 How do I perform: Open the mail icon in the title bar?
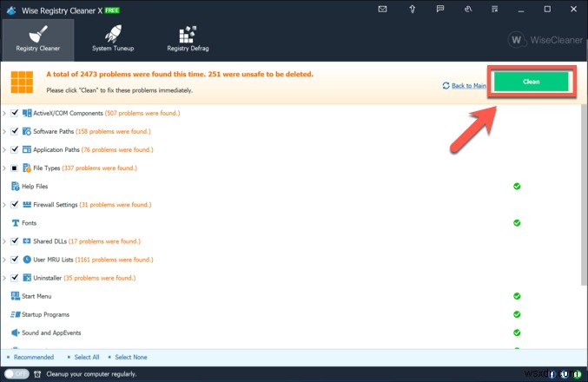[x=382, y=10]
